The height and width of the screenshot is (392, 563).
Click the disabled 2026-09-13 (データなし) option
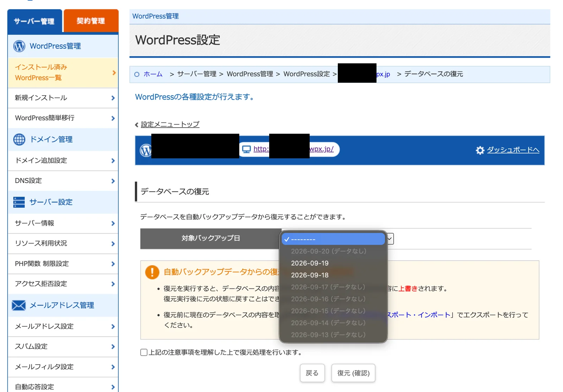333,335
